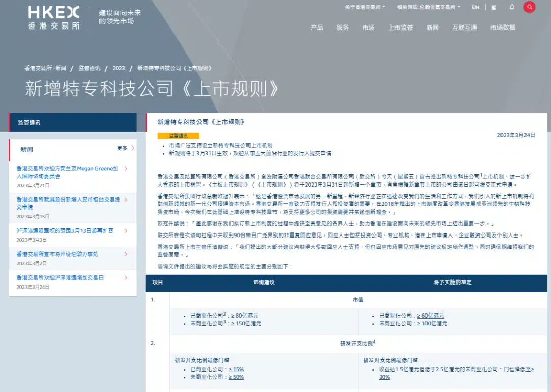Image resolution: width=551 pixels, height=392 pixels.
Task: Click the 研发开支比例 row heading
Action: point(358,343)
